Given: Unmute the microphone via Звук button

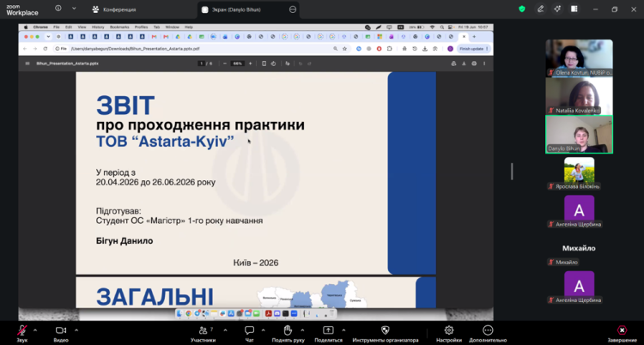Looking at the screenshot, I should (22, 333).
